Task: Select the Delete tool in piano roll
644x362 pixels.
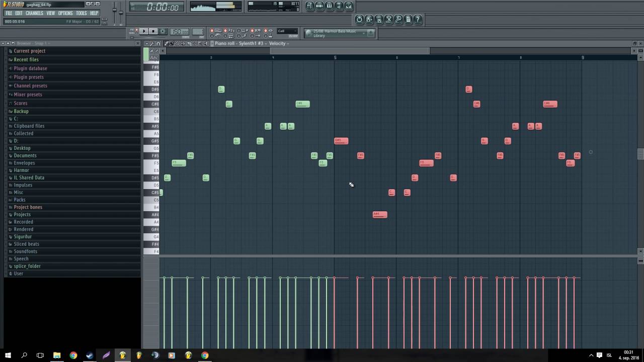Action: pos(177,43)
